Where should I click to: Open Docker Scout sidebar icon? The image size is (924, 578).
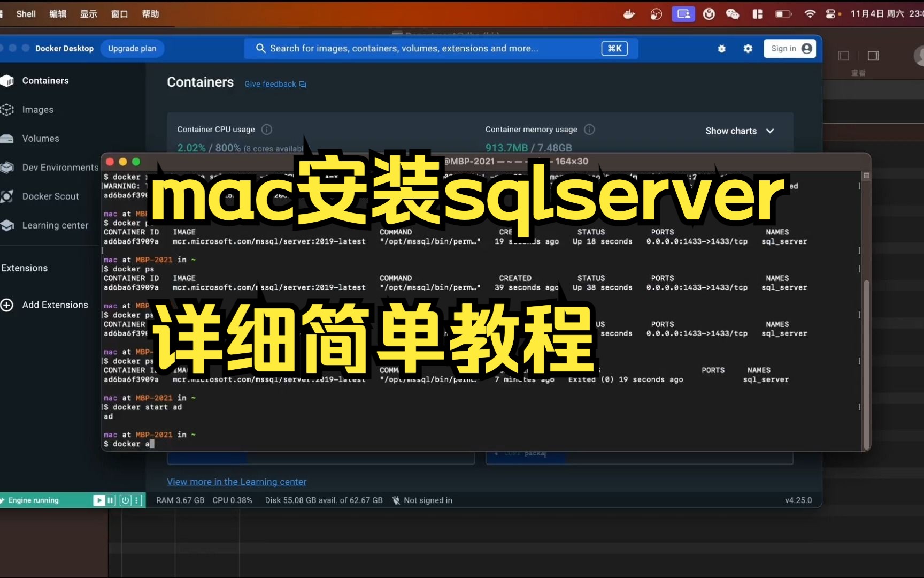pos(7,196)
